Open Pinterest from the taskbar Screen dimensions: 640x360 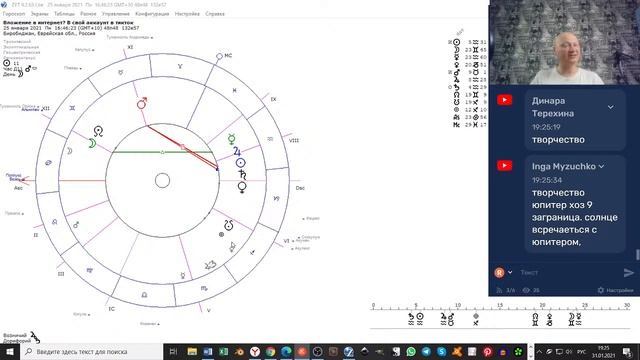[x=488, y=351]
